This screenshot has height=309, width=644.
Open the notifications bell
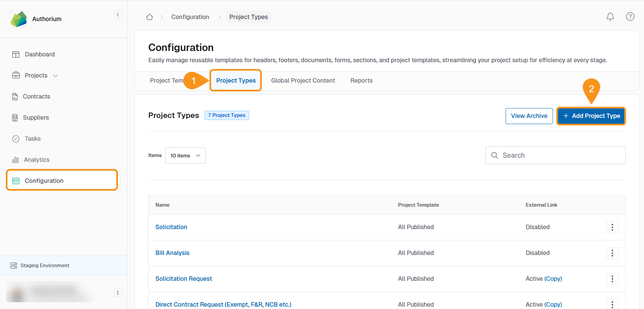(x=610, y=17)
